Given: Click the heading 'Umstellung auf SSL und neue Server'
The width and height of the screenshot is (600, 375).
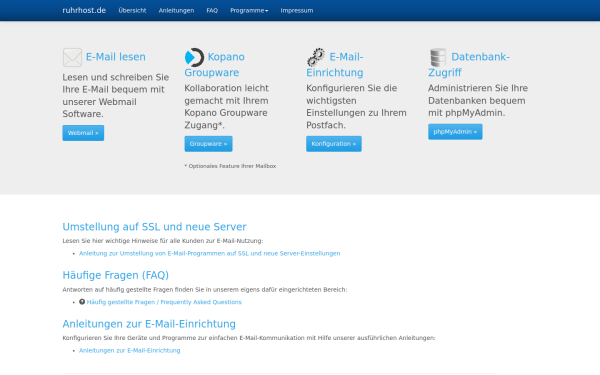Looking at the screenshot, I should pyautogui.click(x=154, y=227).
